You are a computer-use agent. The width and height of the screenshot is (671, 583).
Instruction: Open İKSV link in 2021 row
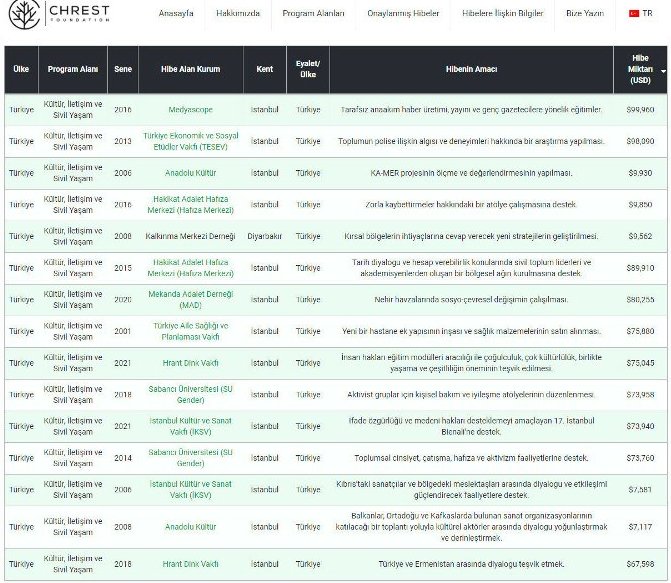tap(190, 426)
